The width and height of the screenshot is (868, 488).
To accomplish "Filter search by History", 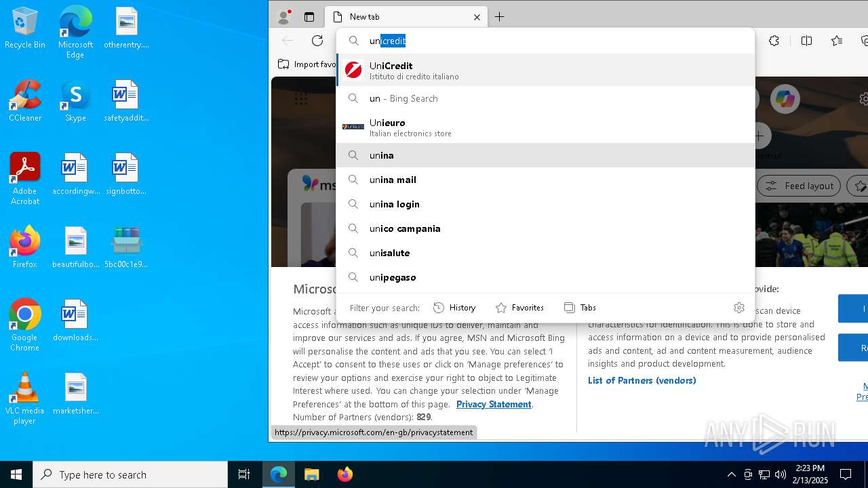I will click(x=454, y=308).
